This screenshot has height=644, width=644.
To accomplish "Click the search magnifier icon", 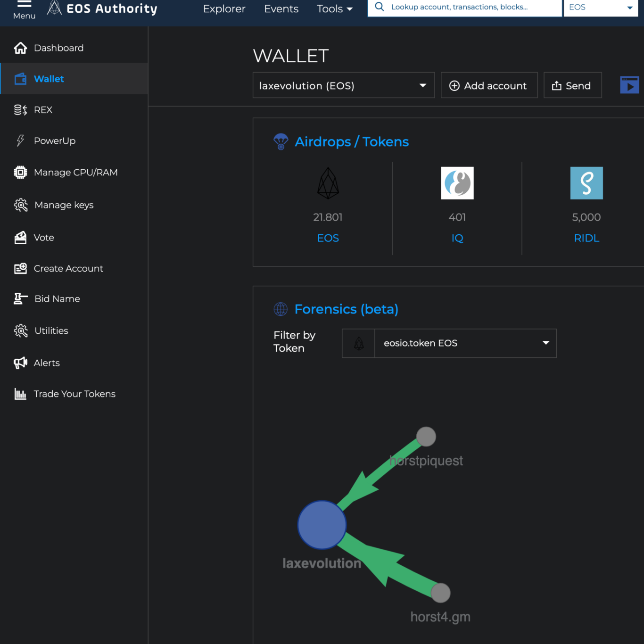I will click(379, 7).
